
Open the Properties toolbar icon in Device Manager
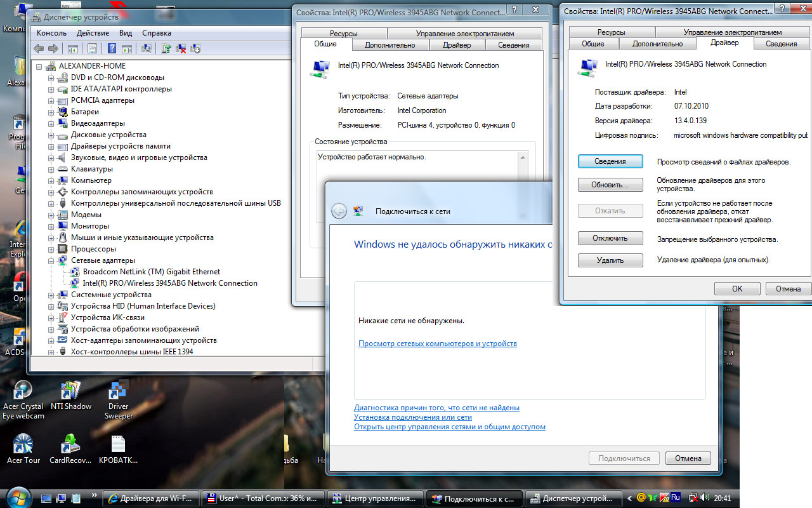[x=92, y=48]
